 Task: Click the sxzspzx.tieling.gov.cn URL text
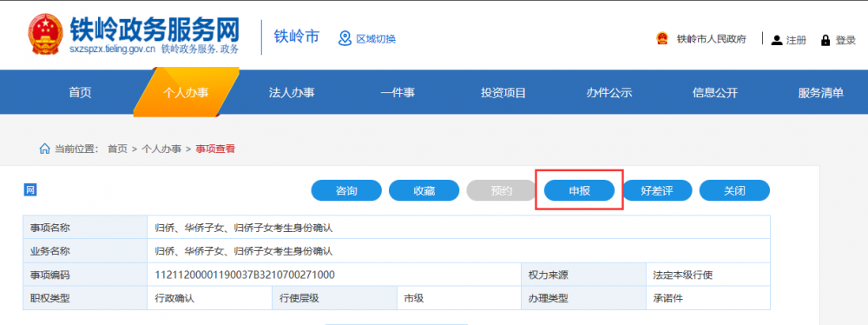click(x=112, y=50)
